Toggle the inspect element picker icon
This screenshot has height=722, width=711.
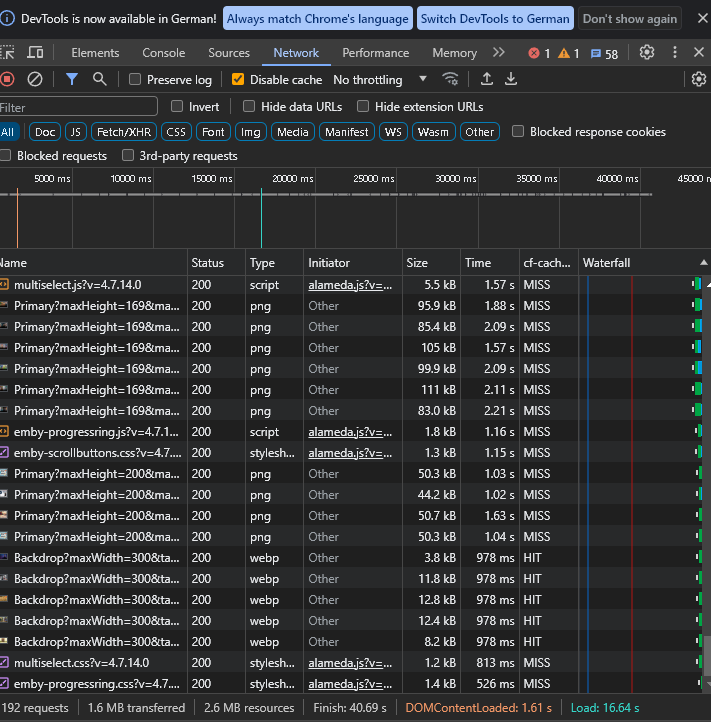click(x=8, y=52)
